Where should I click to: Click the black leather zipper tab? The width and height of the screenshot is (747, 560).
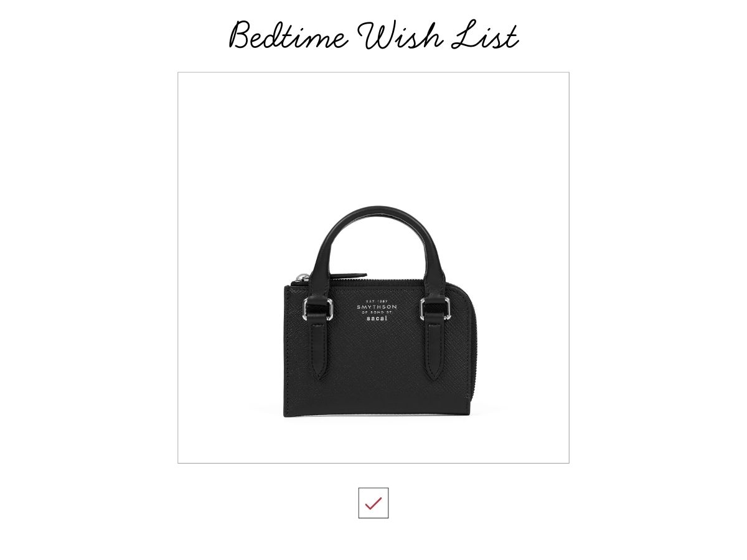coord(347,276)
